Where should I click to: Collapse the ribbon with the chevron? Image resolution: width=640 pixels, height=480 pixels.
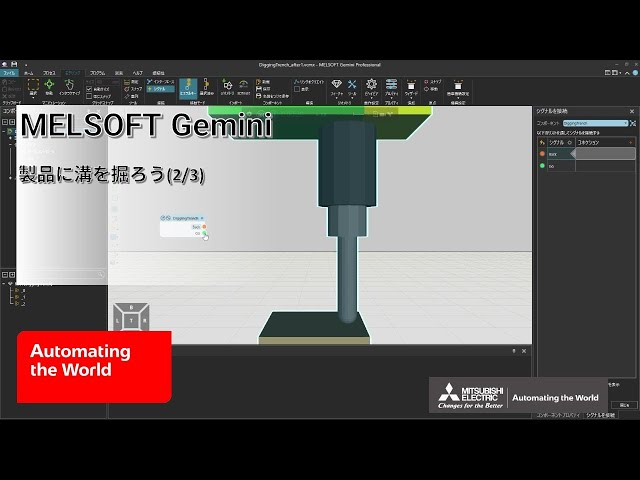627,73
